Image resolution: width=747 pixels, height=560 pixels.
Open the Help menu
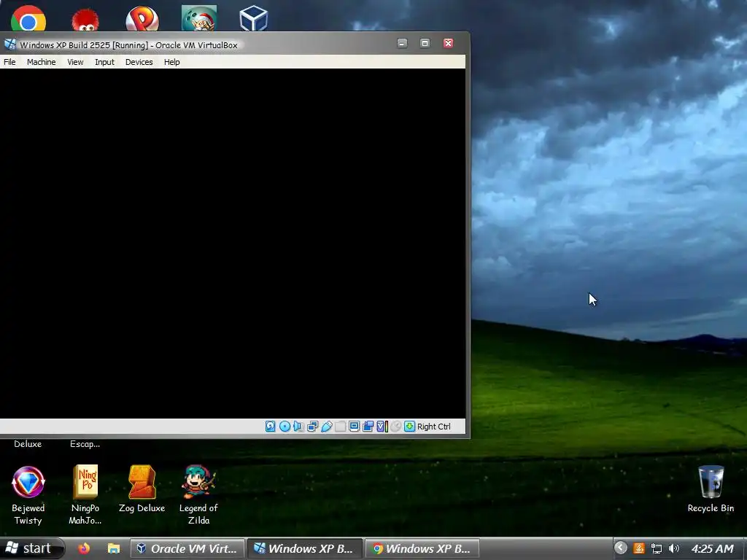171,62
